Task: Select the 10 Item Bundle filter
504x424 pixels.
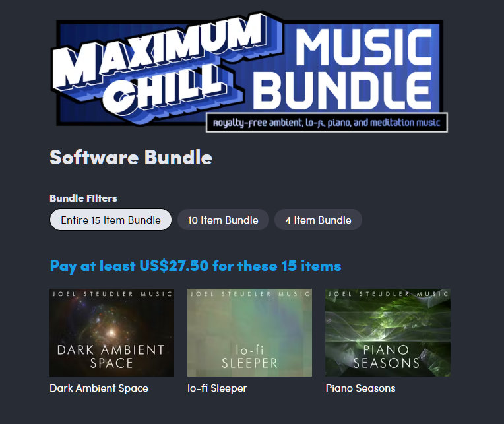Action: tap(223, 220)
